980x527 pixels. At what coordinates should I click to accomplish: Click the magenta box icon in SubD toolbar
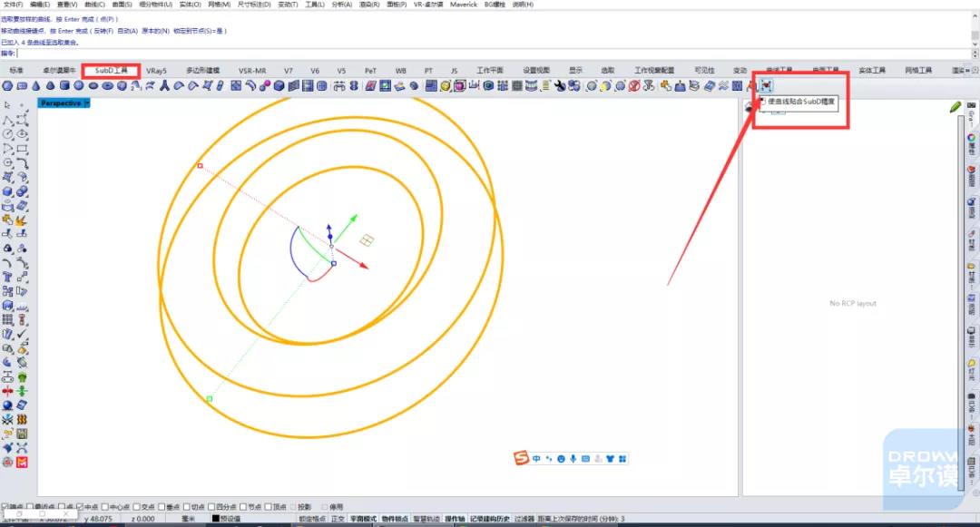[459, 85]
